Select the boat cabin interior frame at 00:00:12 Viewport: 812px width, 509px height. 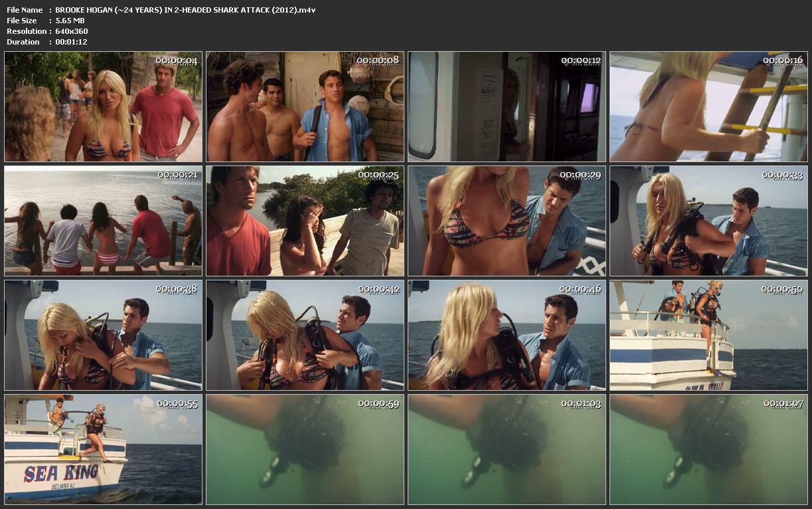[507, 107]
